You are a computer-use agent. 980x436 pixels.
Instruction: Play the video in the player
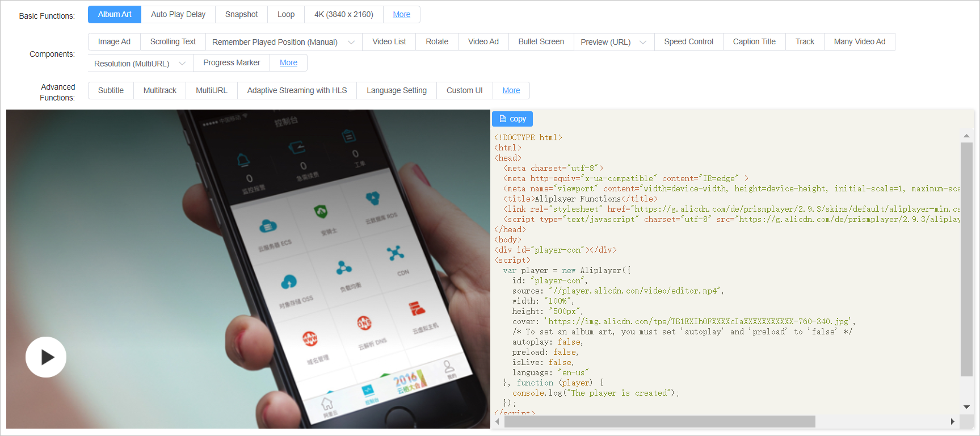point(46,357)
